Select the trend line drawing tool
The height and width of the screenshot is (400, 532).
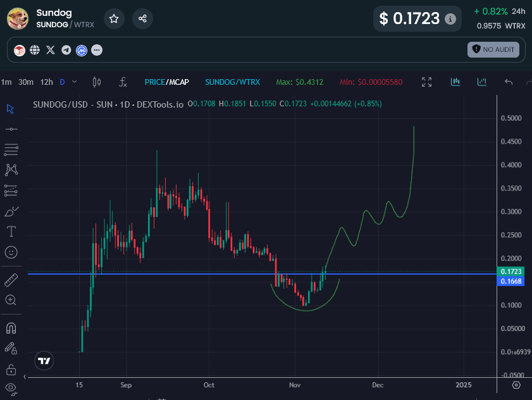11,129
